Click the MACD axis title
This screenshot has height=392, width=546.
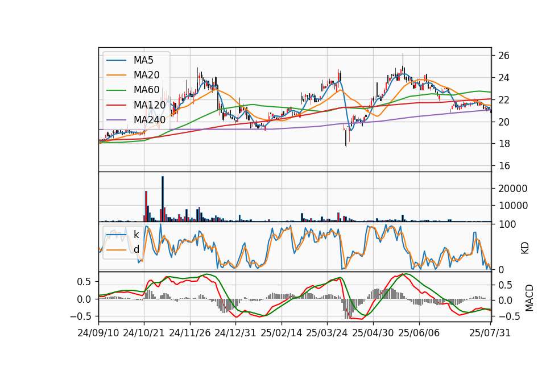click(x=530, y=298)
